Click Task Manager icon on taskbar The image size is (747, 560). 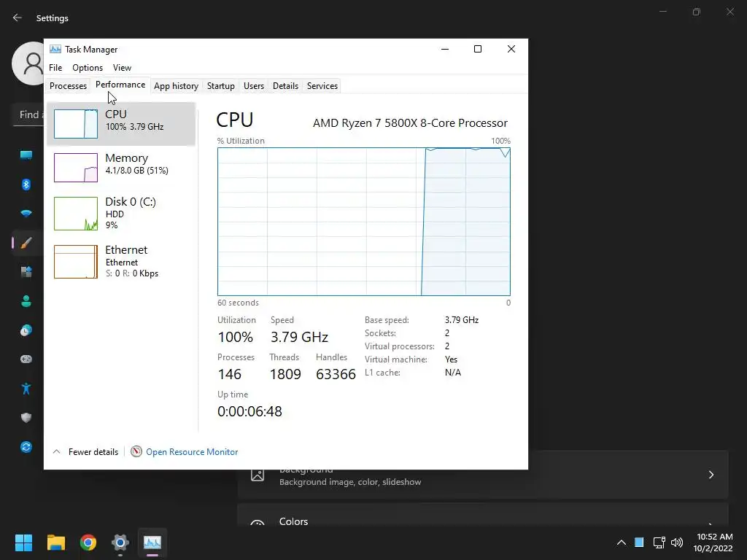[x=152, y=542]
